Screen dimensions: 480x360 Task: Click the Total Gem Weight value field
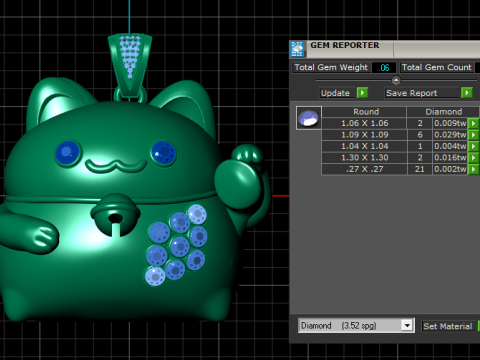(384, 67)
